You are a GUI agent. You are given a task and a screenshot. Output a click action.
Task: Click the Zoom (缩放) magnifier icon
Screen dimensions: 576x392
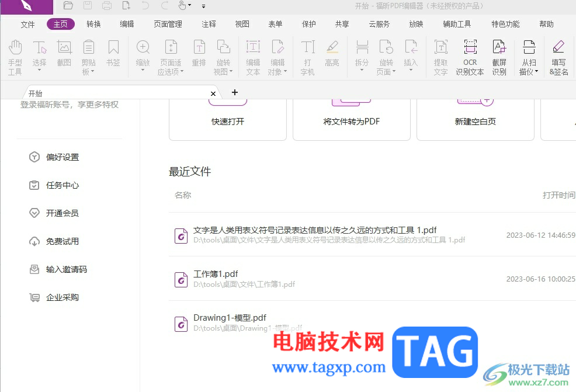[143, 48]
